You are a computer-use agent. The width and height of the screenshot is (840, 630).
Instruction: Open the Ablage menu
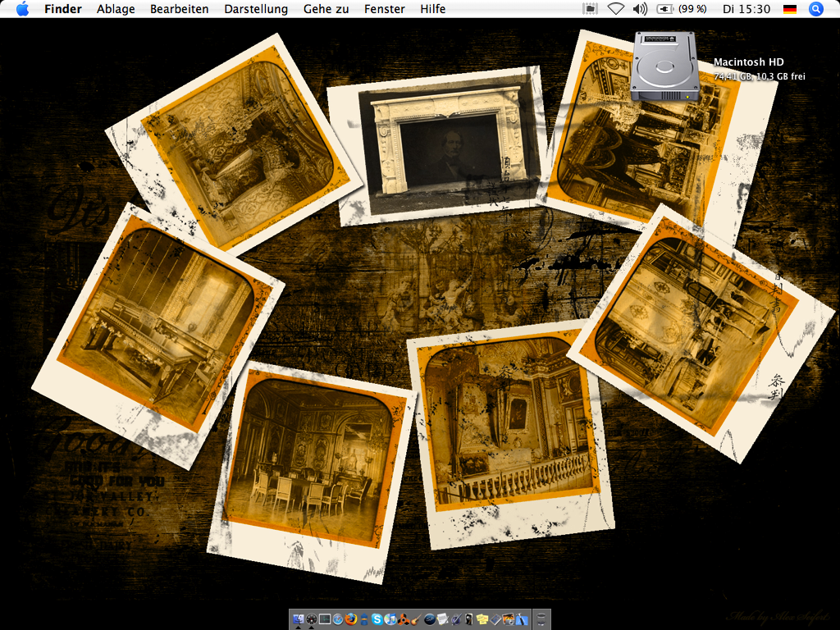click(116, 9)
